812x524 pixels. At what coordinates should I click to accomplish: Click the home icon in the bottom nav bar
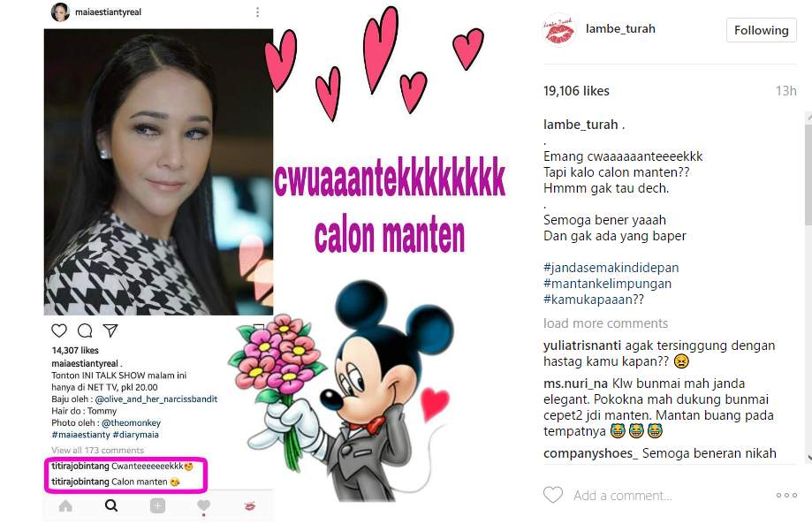[x=65, y=505]
